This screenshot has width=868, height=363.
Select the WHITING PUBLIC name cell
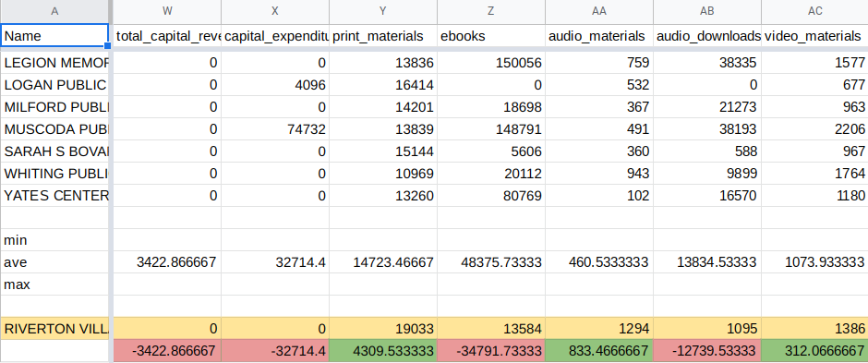(x=54, y=174)
